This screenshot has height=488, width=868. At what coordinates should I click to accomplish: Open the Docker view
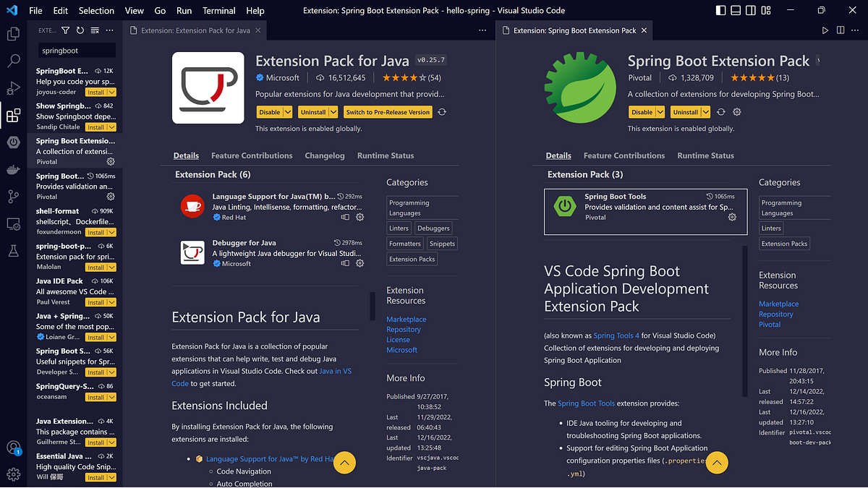click(x=13, y=169)
